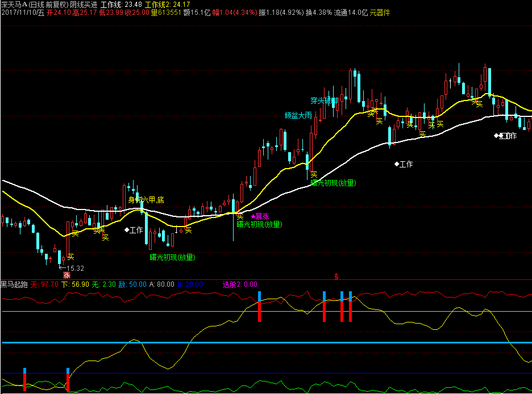Click the 穿头破脚 pattern label
532x394 pixels.
[x=325, y=100]
